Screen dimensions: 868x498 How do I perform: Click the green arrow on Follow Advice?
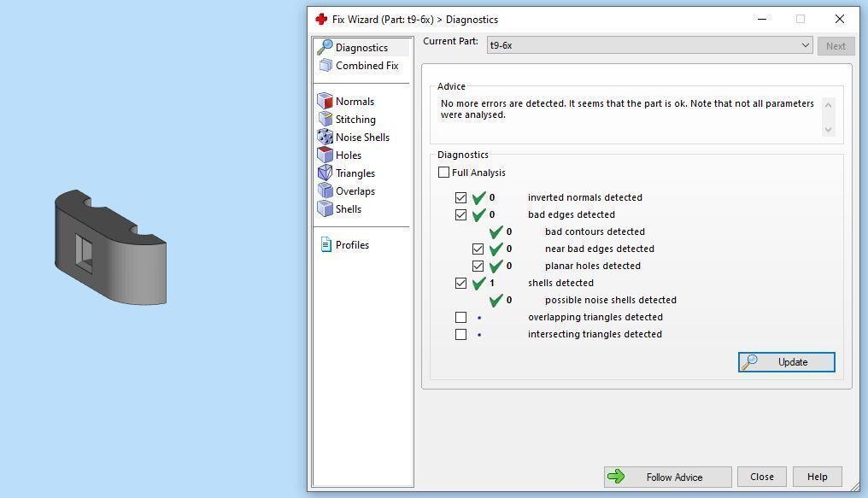click(616, 477)
